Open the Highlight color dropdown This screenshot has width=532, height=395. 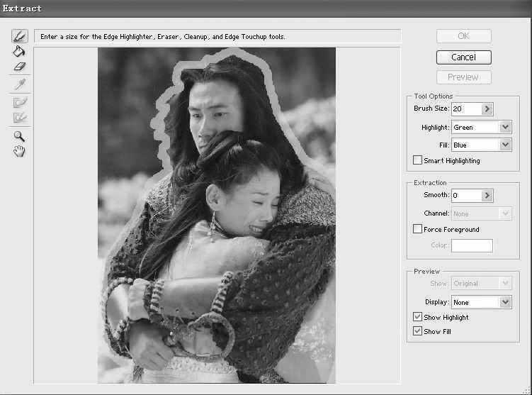[x=505, y=128]
